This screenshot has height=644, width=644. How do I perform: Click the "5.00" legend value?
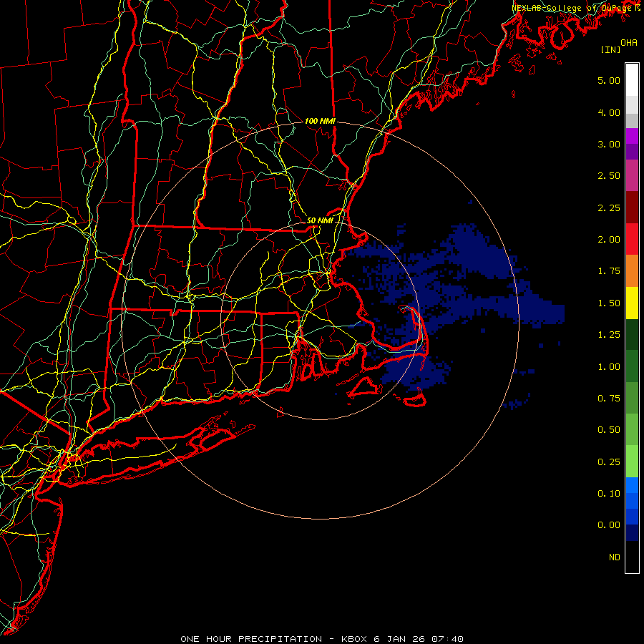click(609, 80)
